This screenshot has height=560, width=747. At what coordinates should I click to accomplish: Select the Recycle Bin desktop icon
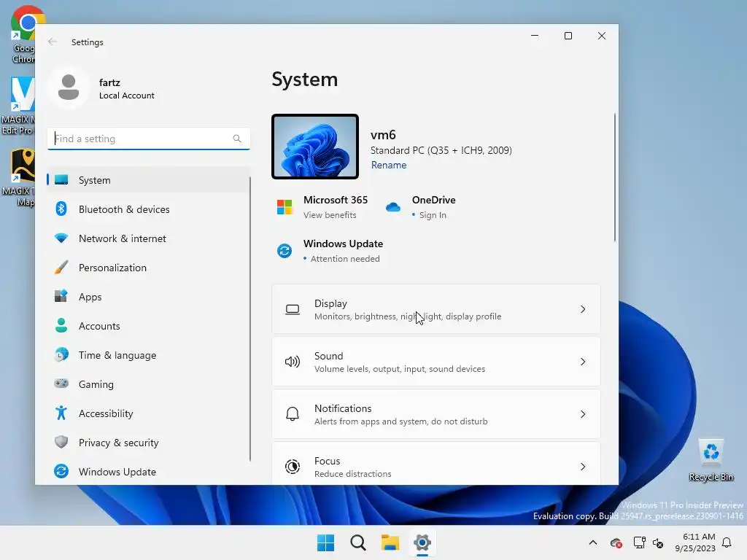(711, 460)
